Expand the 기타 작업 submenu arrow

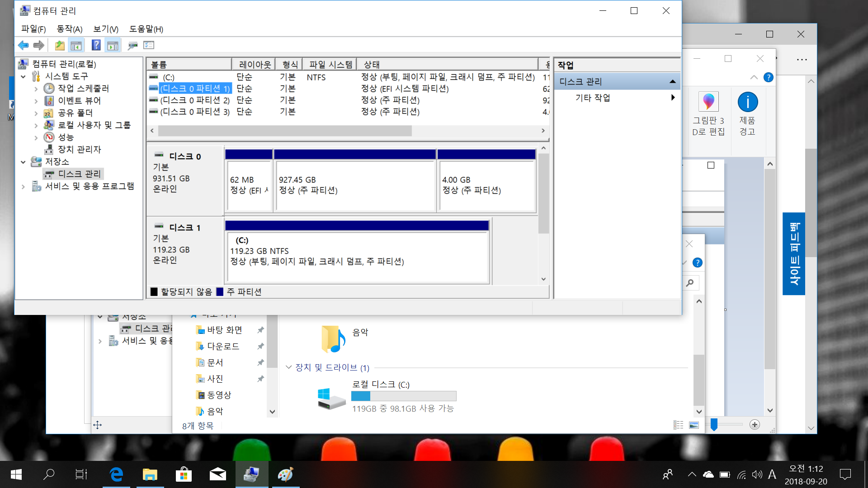673,98
